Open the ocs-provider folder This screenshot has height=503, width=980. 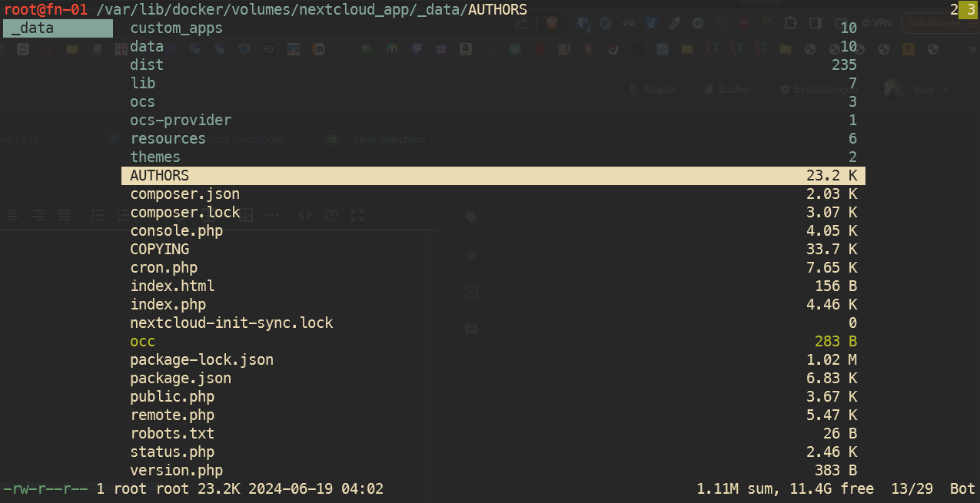[x=181, y=121]
